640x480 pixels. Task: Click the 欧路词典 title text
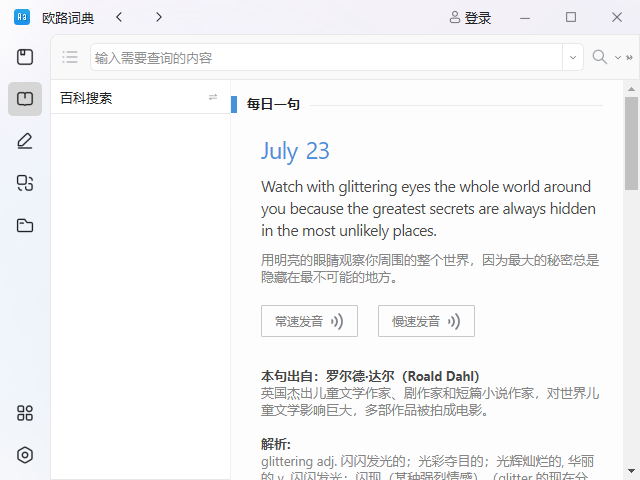[68, 18]
